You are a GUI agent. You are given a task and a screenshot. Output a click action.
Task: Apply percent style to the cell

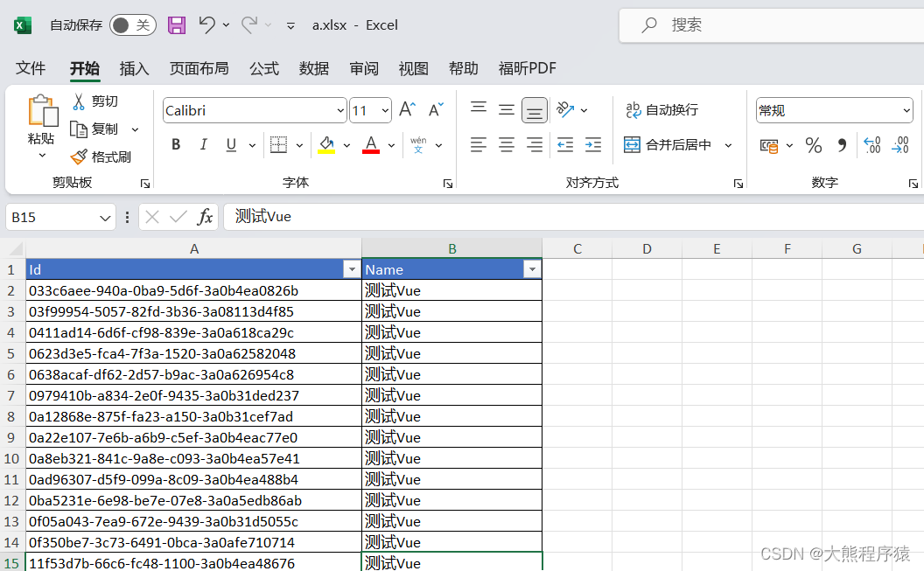813,145
